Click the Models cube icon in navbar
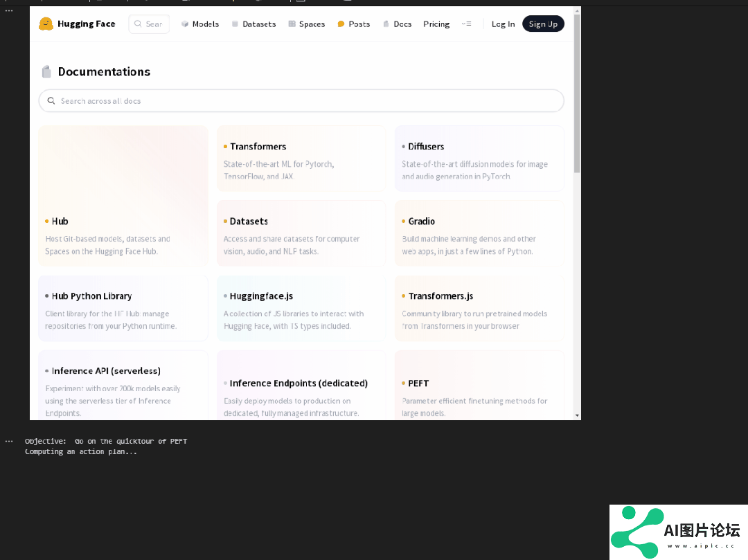This screenshot has height=560, width=748. tap(185, 24)
